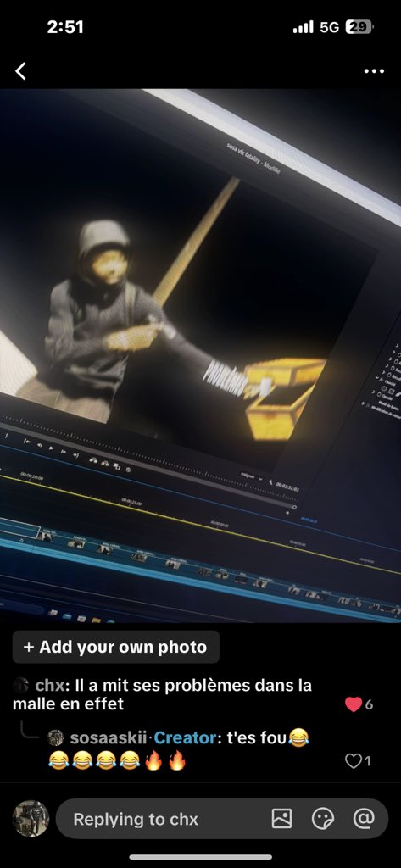
Task: Open sosaaskii's profile from the username
Action: pyautogui.click(x=109, y=738)
